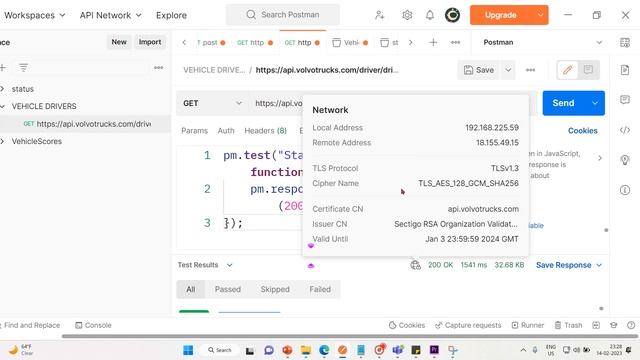
Task: Click the orange Upgrade button
Action: pos(501,15)
